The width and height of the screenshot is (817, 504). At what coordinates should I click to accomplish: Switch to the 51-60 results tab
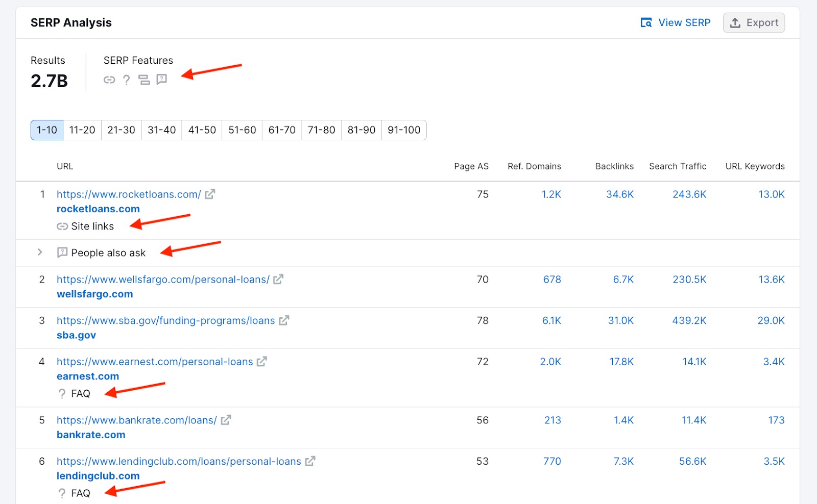[x=242, y=130]
